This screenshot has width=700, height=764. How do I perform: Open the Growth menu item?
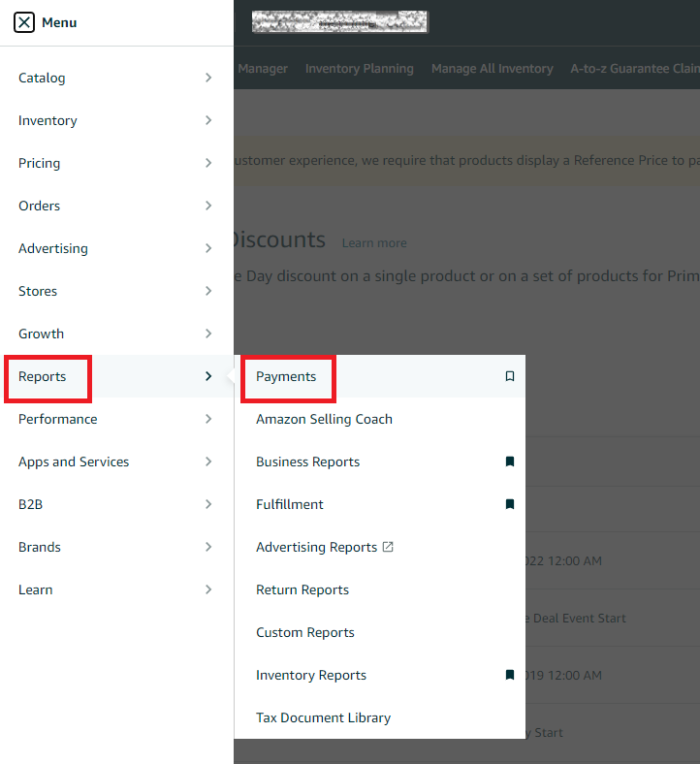(41, 334)
